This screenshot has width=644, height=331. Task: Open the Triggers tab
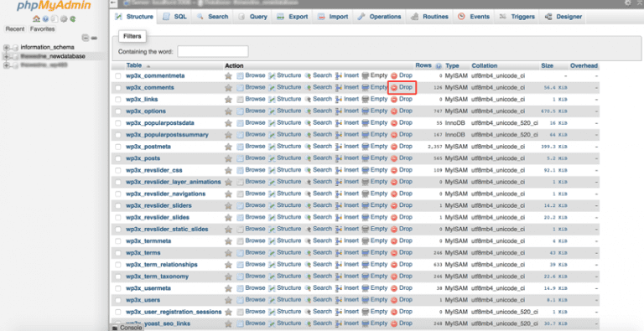(517, 17)
